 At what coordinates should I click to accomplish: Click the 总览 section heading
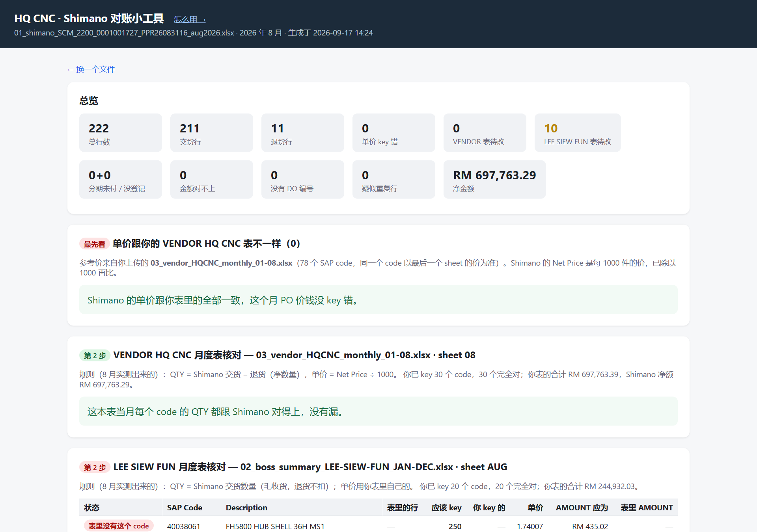pyautogui.click(x=89, y=100)
